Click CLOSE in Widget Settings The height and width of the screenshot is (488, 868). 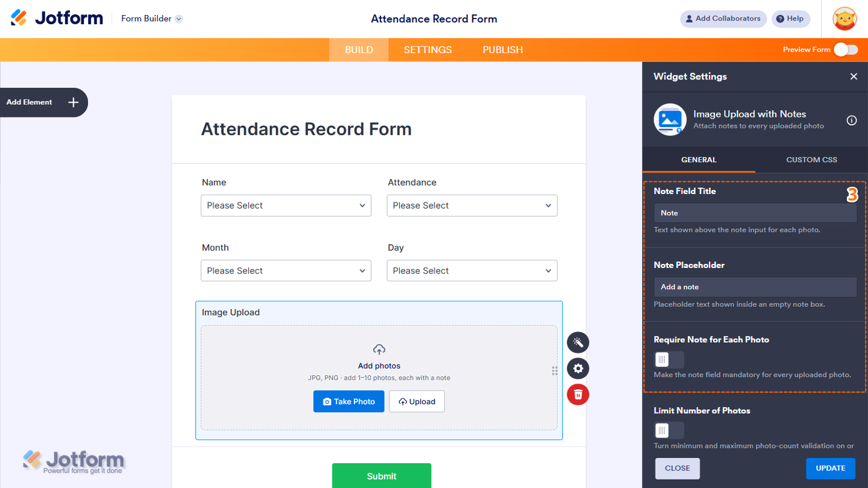coord(678,468)
